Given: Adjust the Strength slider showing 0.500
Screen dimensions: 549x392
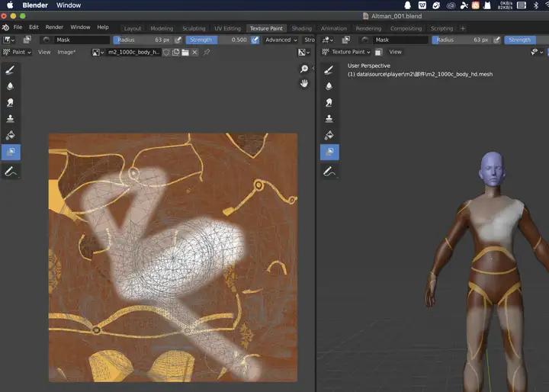Looking at the screenshot, I should click(217, 40).
